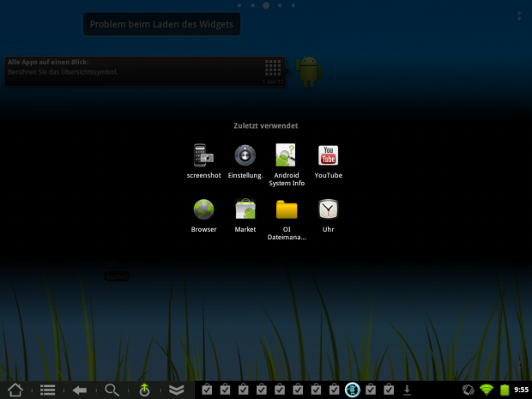Tap 'Problem beim Laden des Widgets' widget
Viewport: 532px width, 399px height.
(162, 24)
